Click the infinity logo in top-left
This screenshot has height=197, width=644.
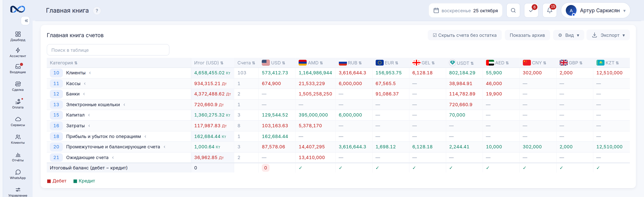pos(18,9)
